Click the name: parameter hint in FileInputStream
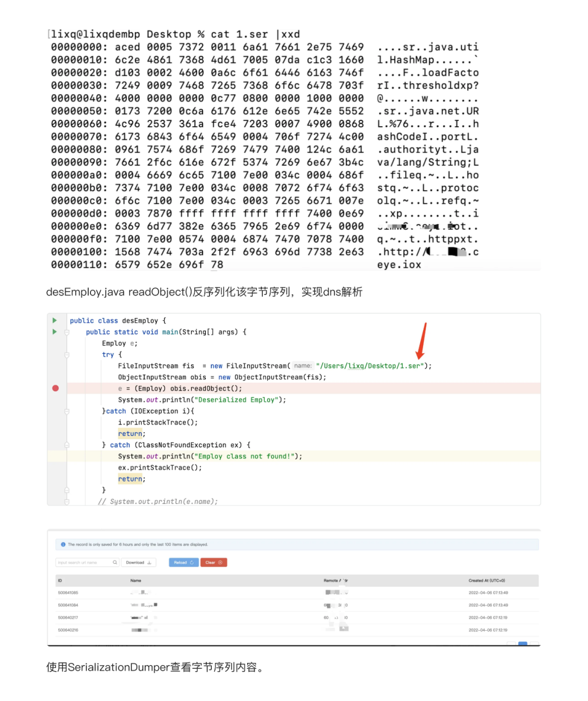588x701 pixels. point(303,366)
